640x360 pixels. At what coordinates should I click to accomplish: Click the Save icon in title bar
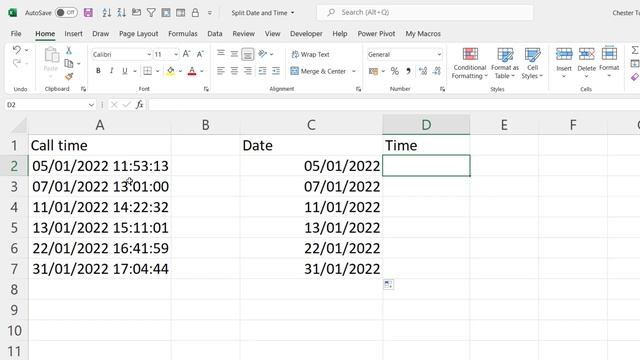(88, 13)
